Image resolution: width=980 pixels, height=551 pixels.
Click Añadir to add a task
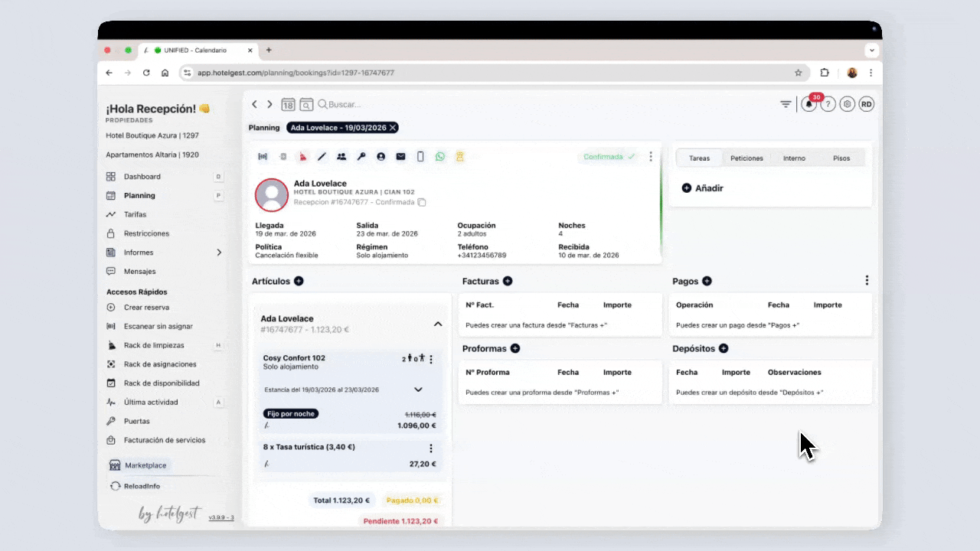[702, 188]
